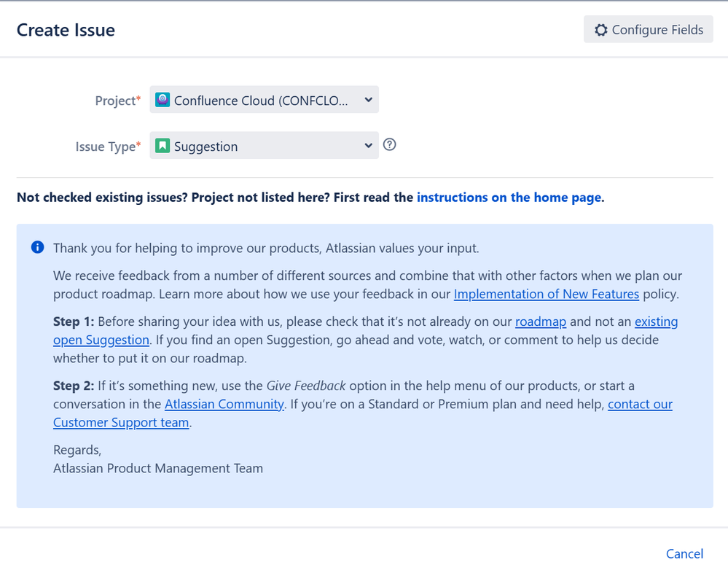The image size is (728, 573).
Task: Click the blue info icon in the notice panel
Action: coord(36,247)
